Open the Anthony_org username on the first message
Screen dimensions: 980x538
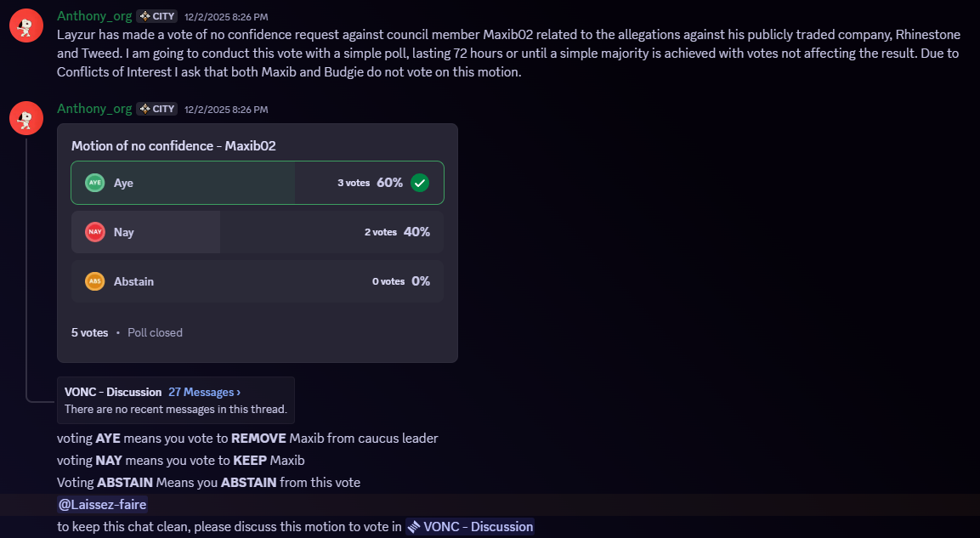tap(94, 16)
